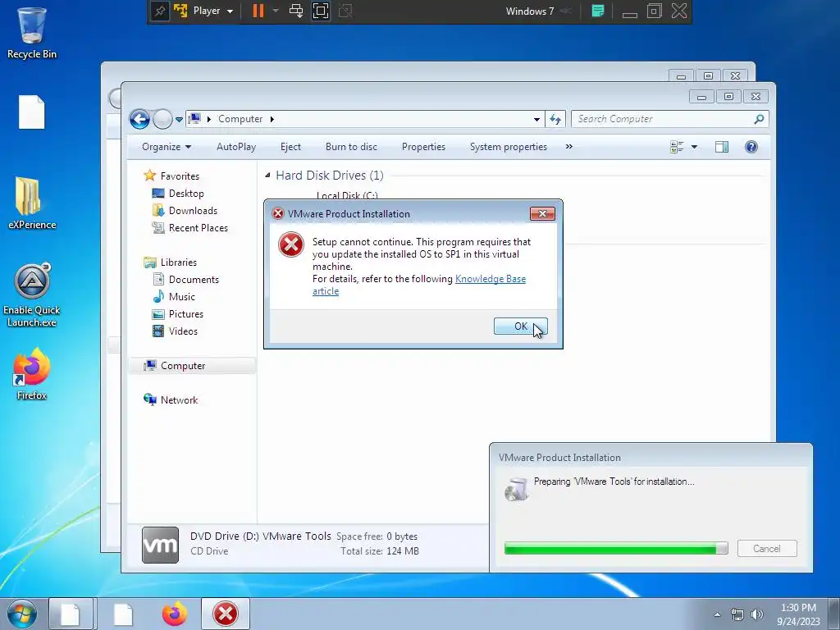Click Computer in the address bar breadcrumb
The image size is (840, 630).
pos(240,119)
